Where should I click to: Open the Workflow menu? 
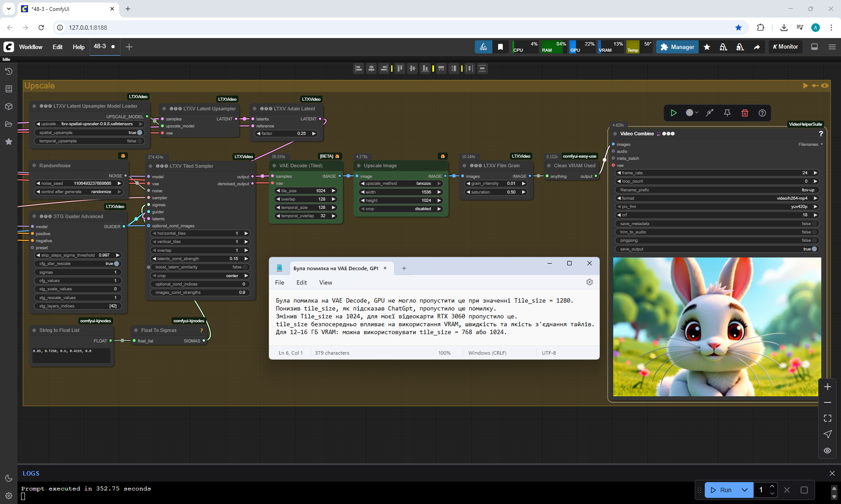(31, 47)
